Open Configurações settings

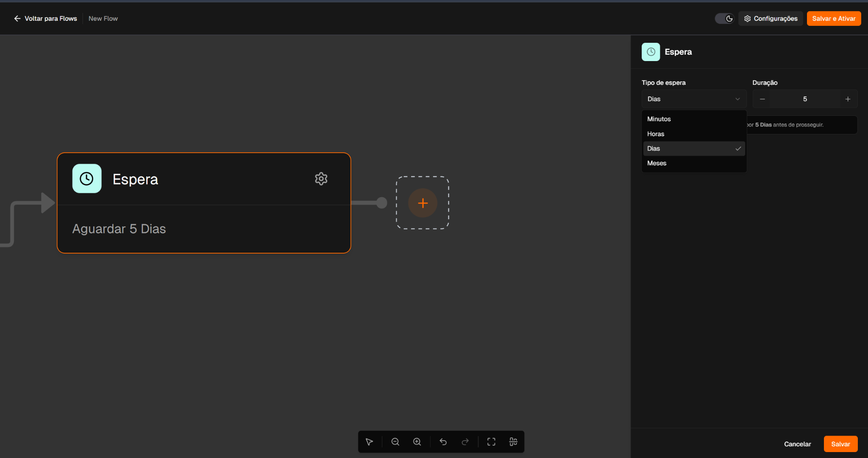click(x=771, y=19)
